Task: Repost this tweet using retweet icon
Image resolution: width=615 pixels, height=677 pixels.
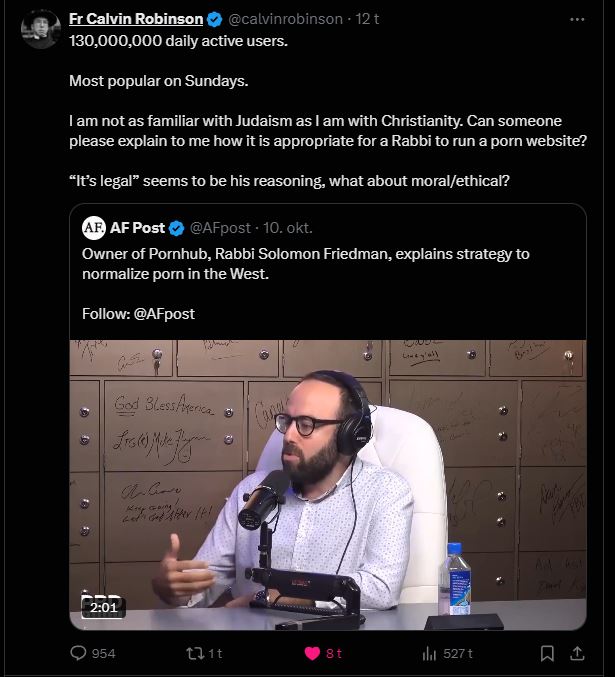Action: coord(194,653)
